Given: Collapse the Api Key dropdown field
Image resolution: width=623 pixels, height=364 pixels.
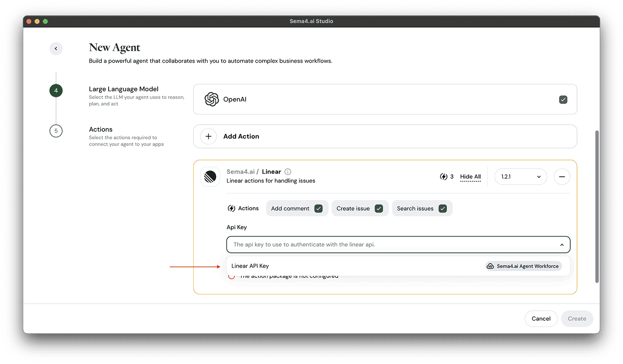Looking at the screenshot, I should tap(561, 245).
